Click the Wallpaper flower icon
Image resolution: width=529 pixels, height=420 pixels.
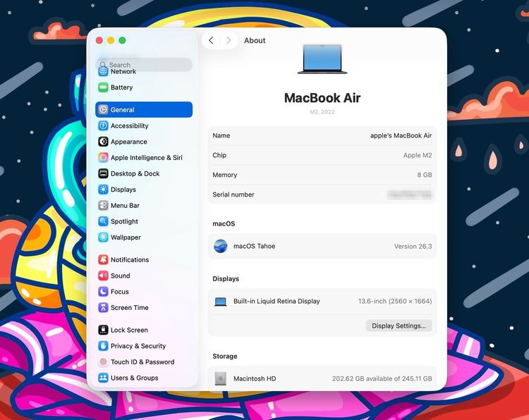click(103, 237)
